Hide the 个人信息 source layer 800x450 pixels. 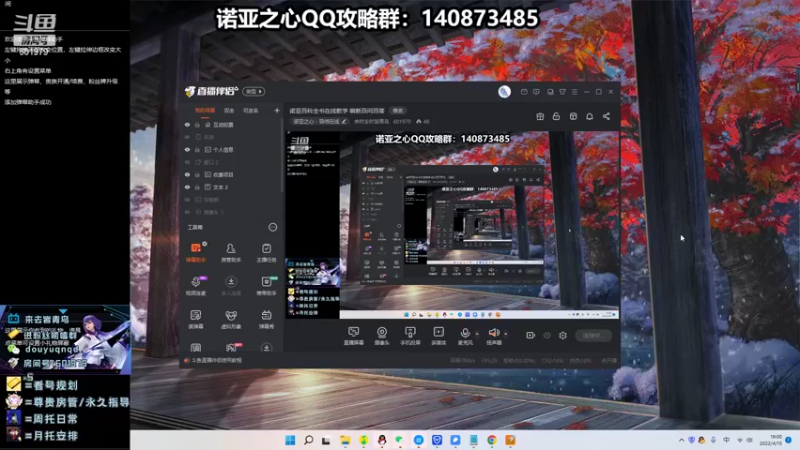tap(187, 149)
